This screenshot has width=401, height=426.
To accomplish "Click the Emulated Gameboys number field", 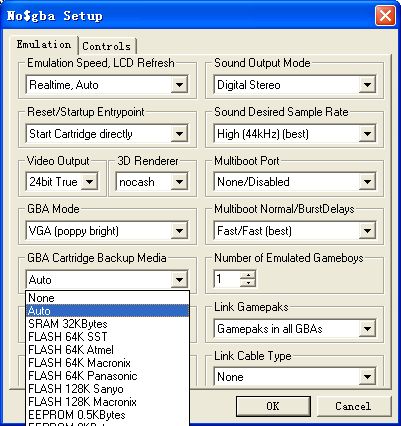I will (x=227, y=279).
